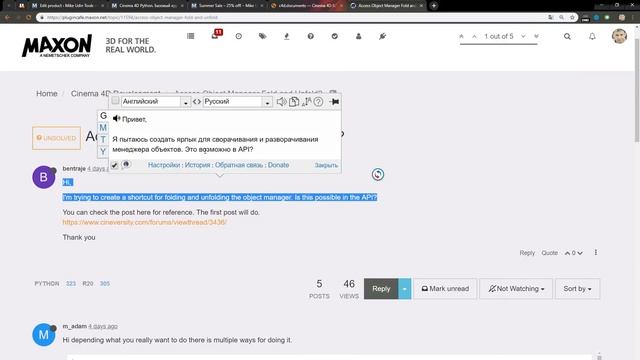Viewport: 640px width, 360px height.
Task: Play translation audio speaker icon in toolbar
Action: 281,102
